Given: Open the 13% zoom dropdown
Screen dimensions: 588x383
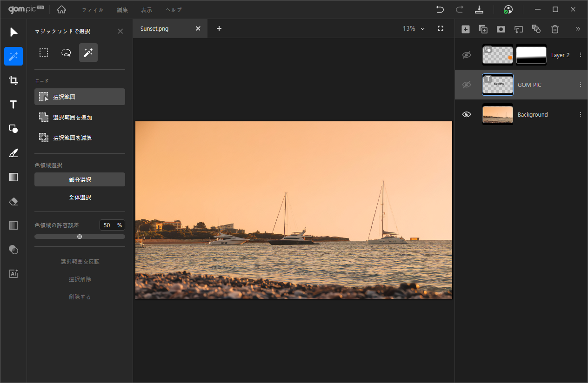Looking at the screenshot, I should coord(414,29).
